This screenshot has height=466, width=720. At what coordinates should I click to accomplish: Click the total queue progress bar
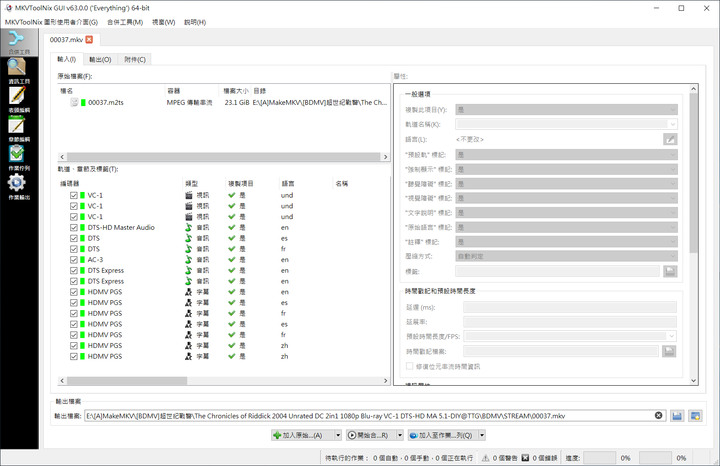(x=655, y=458)
